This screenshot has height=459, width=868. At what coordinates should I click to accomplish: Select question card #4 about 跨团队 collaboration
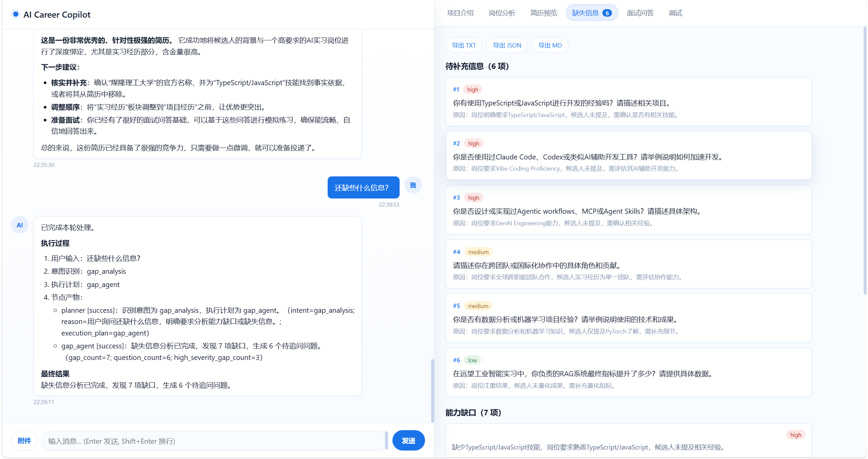(629, 264)
